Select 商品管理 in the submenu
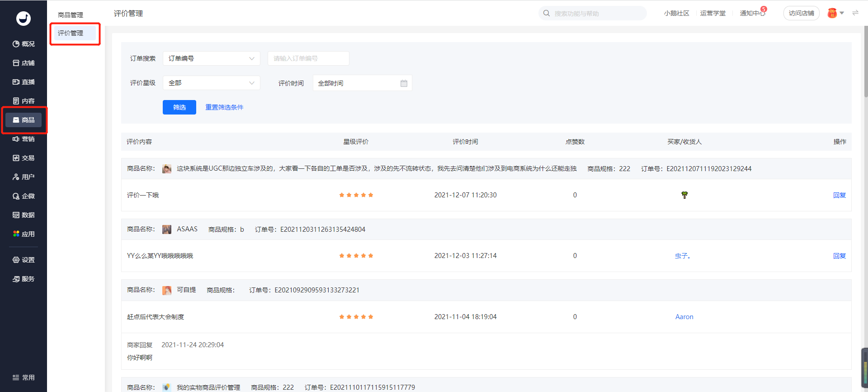This screenshot has height=392, width=868. pos(71,15)
